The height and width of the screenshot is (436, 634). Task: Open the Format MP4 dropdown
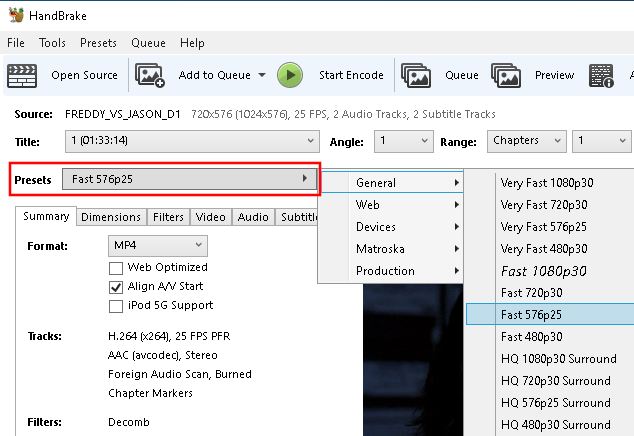coord(158,246)
